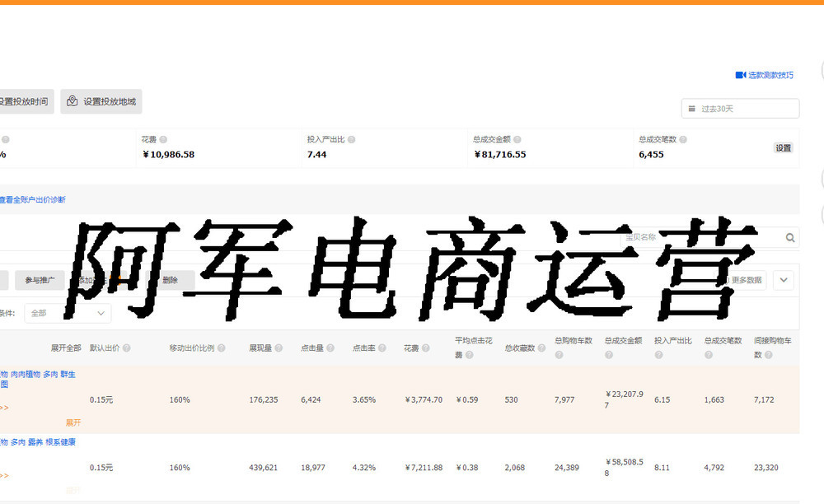
Task: Click the 参与推广 button
Action: pos(40,280)
